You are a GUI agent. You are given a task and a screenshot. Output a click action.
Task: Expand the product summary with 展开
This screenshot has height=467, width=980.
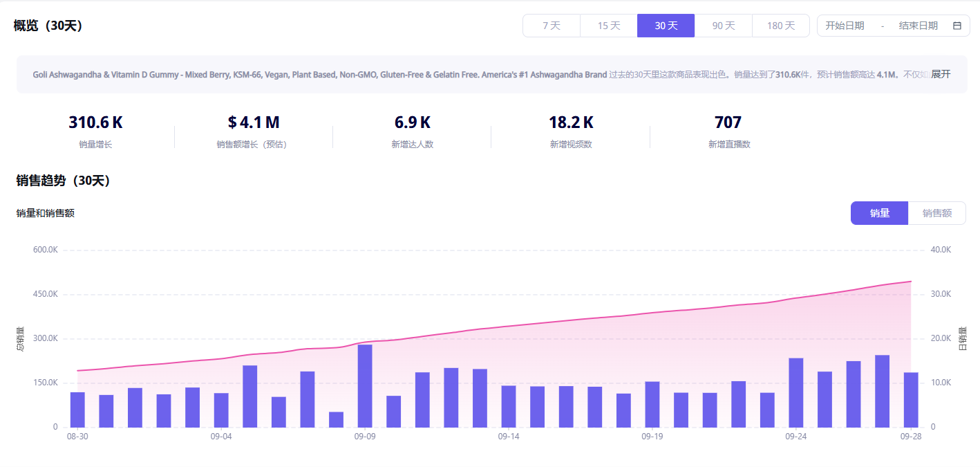point(940,74)
